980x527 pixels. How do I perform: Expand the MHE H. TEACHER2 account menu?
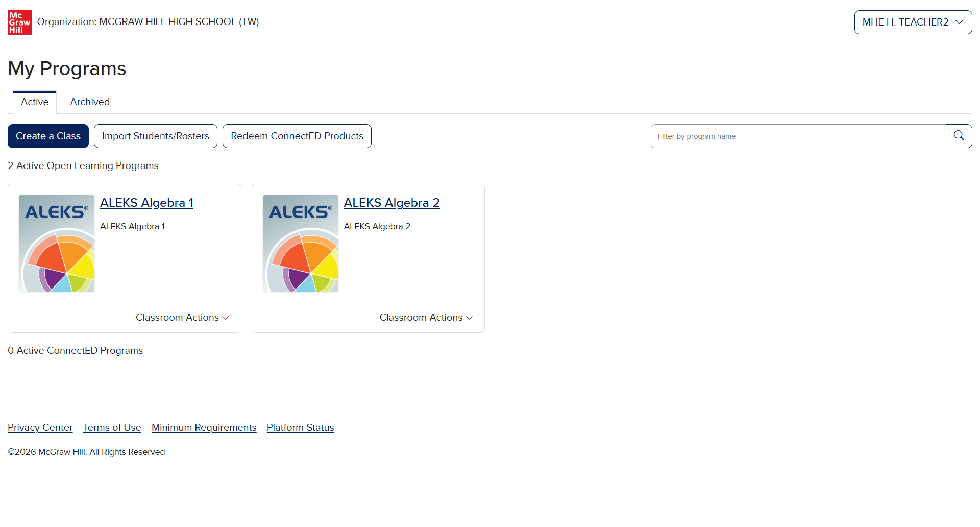click(x=913, y=22)
